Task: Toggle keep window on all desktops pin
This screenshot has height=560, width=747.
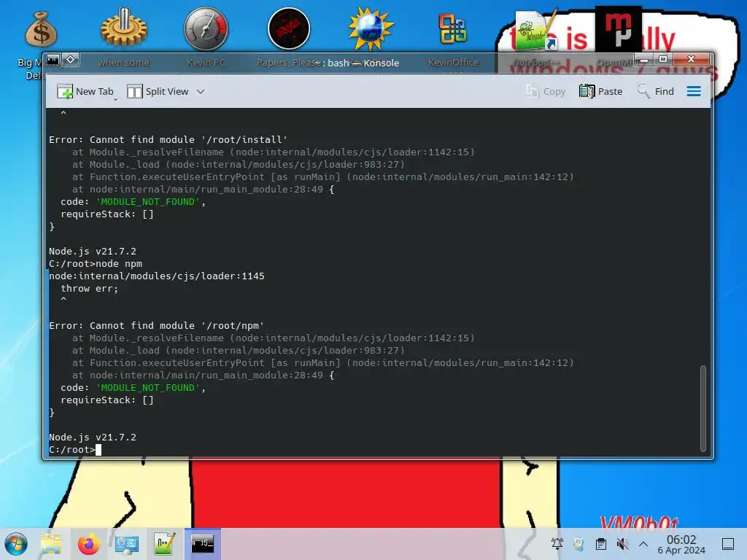Action: pos(71,60)
